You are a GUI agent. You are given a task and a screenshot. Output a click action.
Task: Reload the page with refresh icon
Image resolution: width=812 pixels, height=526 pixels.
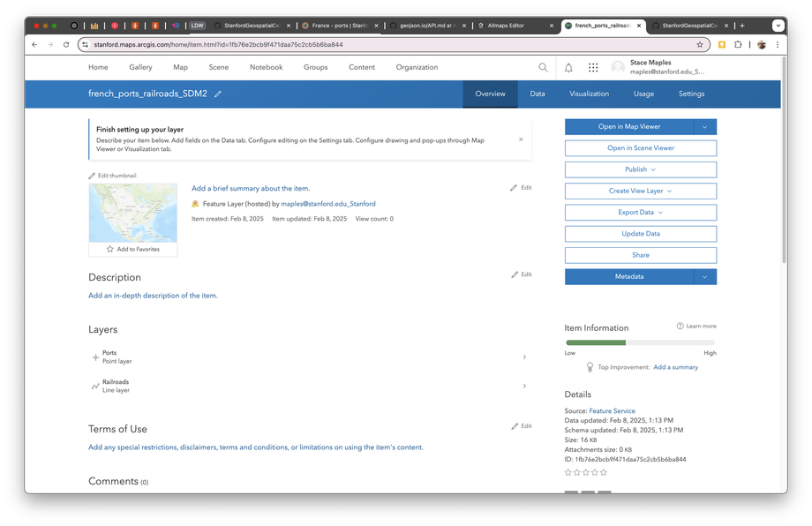[x=66, y=44]
